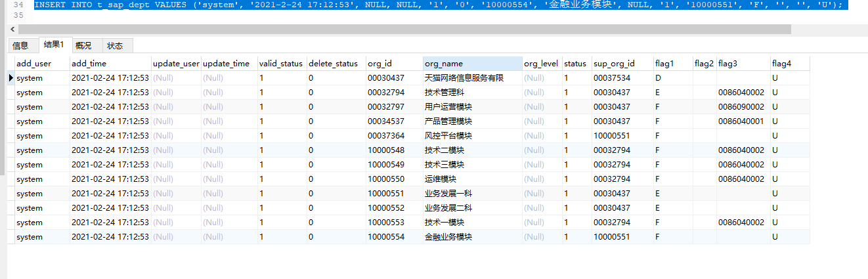Select the org_id cell 10000553
This screenshot has height=279, width=868.
394,223
